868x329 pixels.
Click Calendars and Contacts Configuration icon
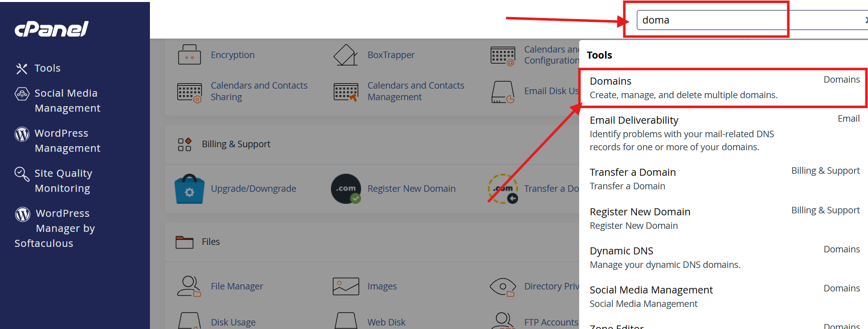click(503, 56)
